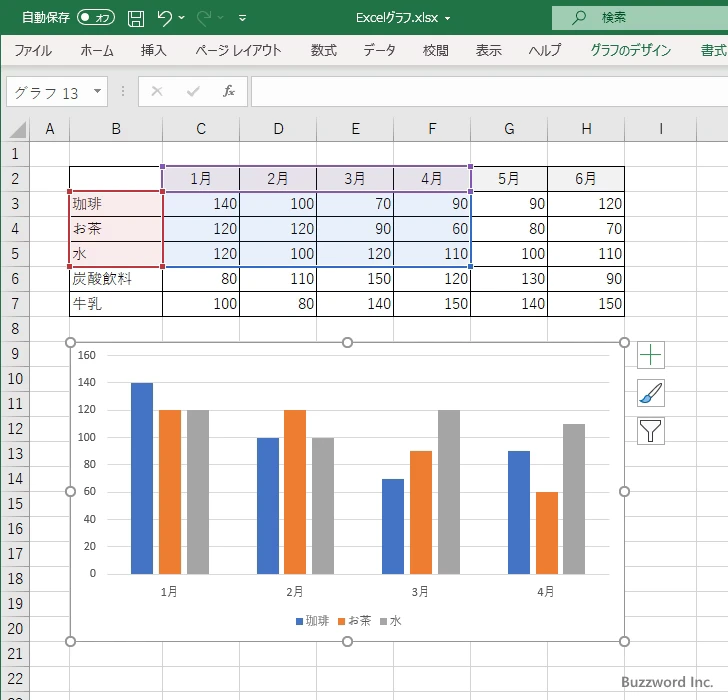The width and height of the screenshot is (728, 700).
Task: Click cell containing 牛乳
Action: click(x=116, y=304)
